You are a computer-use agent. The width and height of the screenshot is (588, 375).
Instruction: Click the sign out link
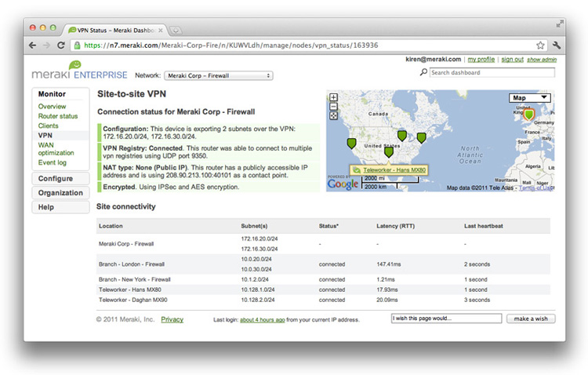512,60
